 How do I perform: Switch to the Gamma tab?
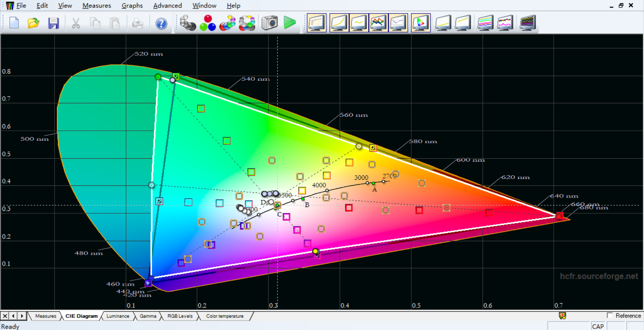[x=148, y=316]
